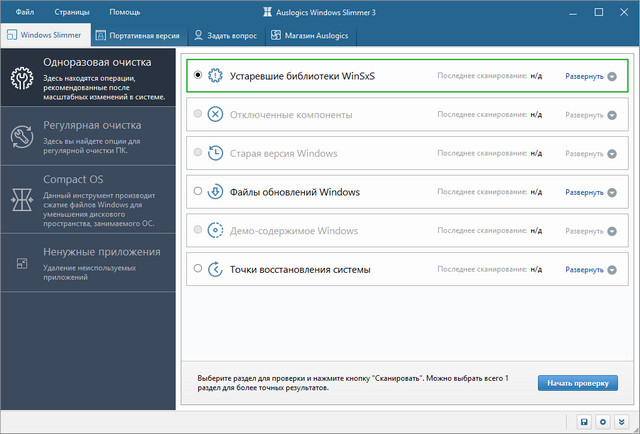
Task: Open the Помощь menu
Action: click(x=124, y=12)
